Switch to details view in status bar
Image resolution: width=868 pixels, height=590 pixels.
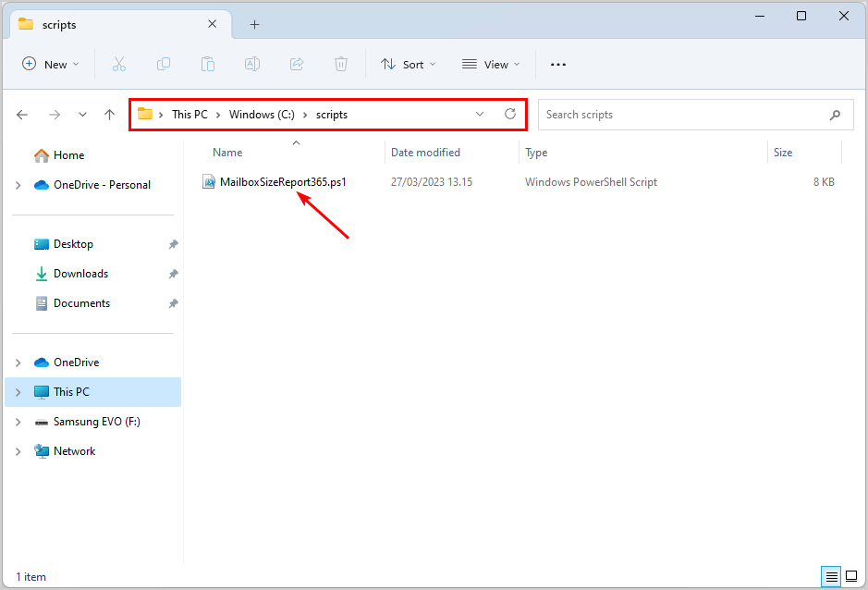831,576
